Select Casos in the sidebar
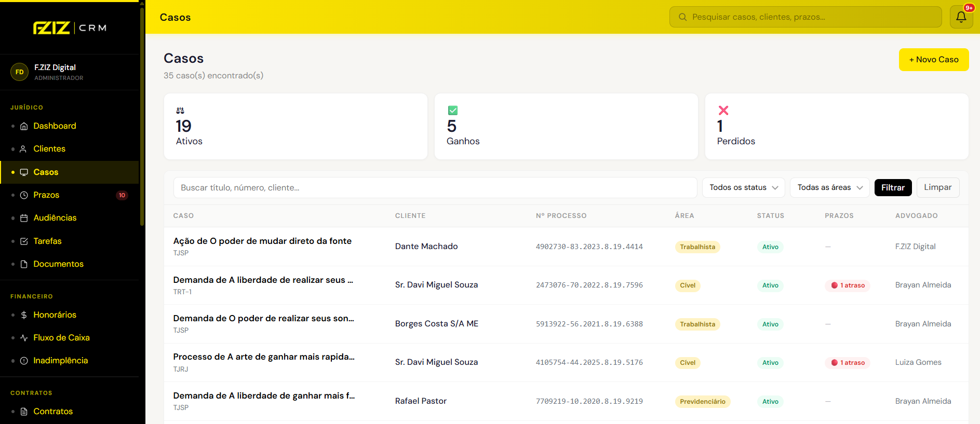980x424 pixels. click(x=70, y=172)
